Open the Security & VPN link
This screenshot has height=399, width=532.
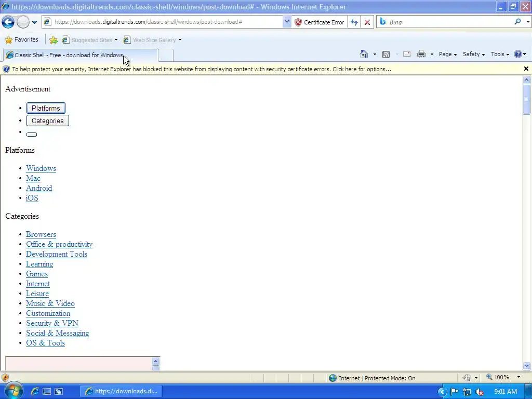tap(52, 323)
